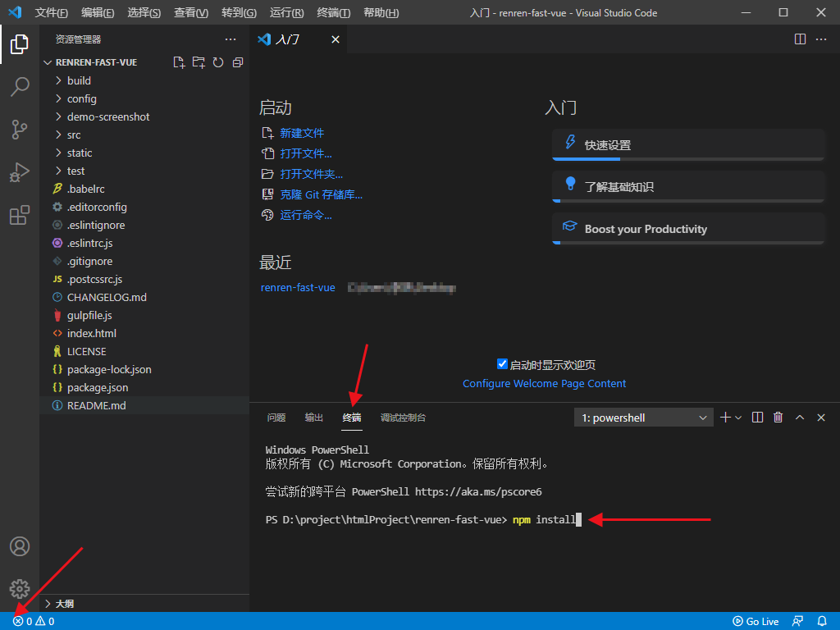Click New Folder icon in explorer header
The height and width of the screenshot is (630, 840).
click(199, 62)
